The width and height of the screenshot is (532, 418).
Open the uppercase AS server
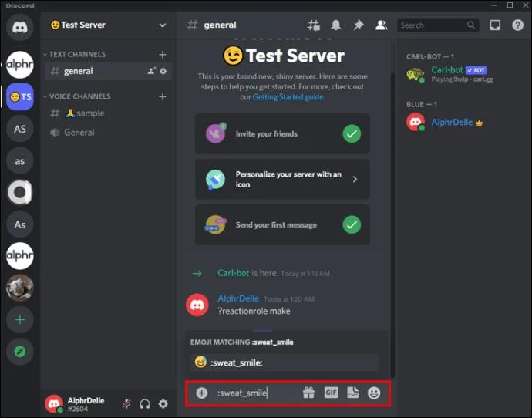20,129
